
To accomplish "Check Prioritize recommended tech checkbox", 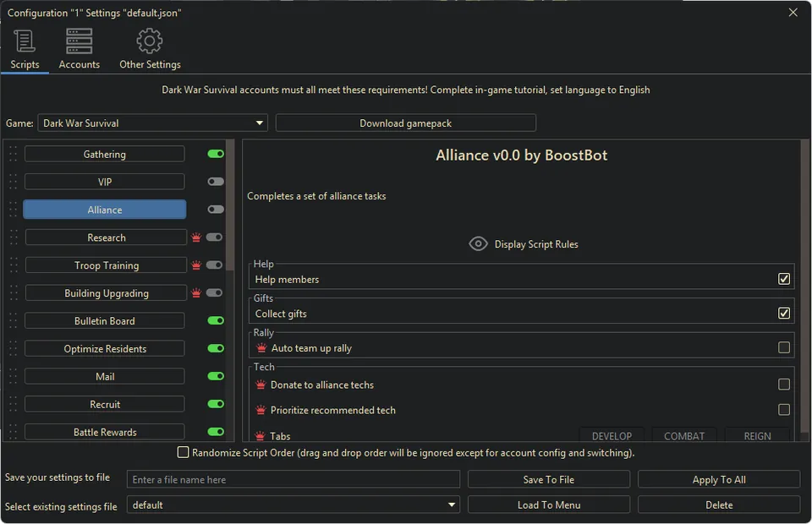I will (783, 410).
